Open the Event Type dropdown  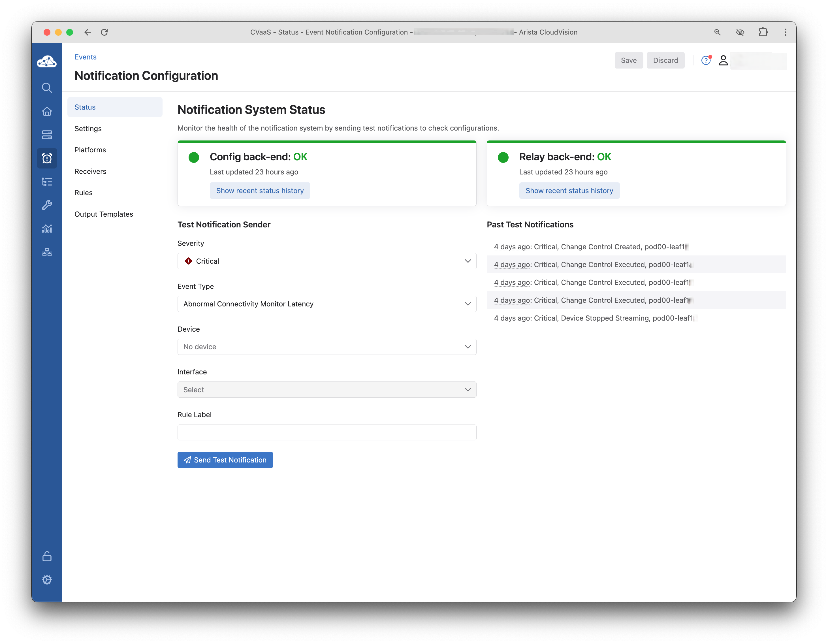(x=326, y=304)
